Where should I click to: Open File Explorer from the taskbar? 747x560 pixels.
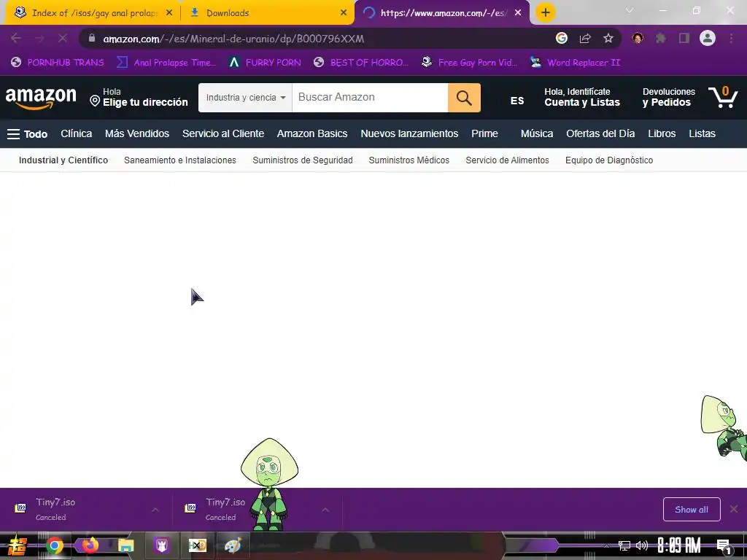click(x=125, y=545)
